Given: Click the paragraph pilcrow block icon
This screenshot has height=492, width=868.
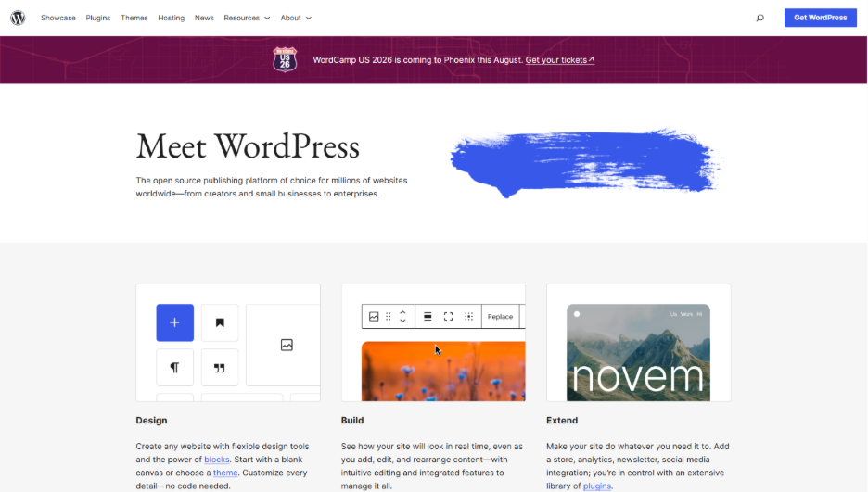Looking at the screenshot, I should (x=175, y=368).
